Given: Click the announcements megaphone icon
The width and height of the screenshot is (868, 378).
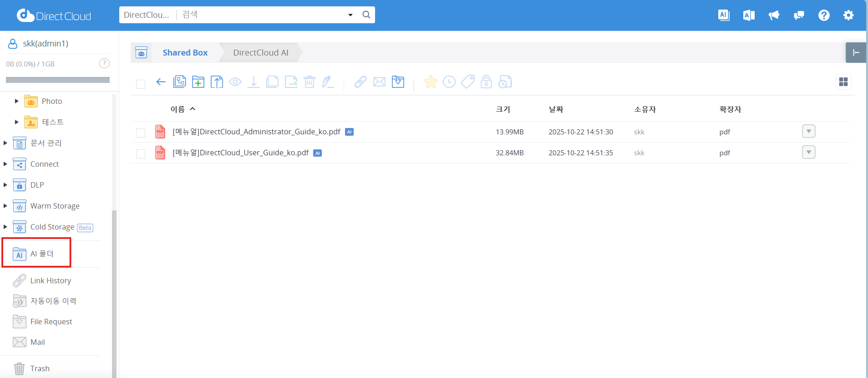Looking at the screenshot, I should point(774,15).
